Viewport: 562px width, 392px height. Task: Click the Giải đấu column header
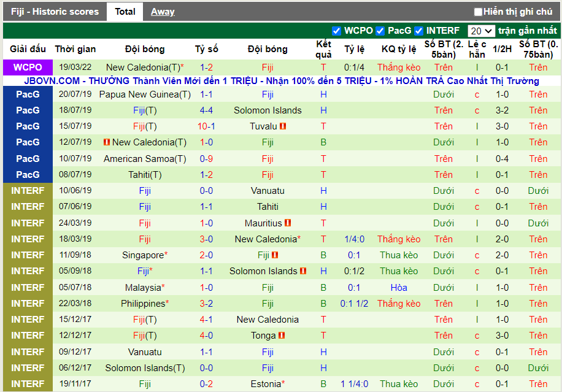pos(28,49)
